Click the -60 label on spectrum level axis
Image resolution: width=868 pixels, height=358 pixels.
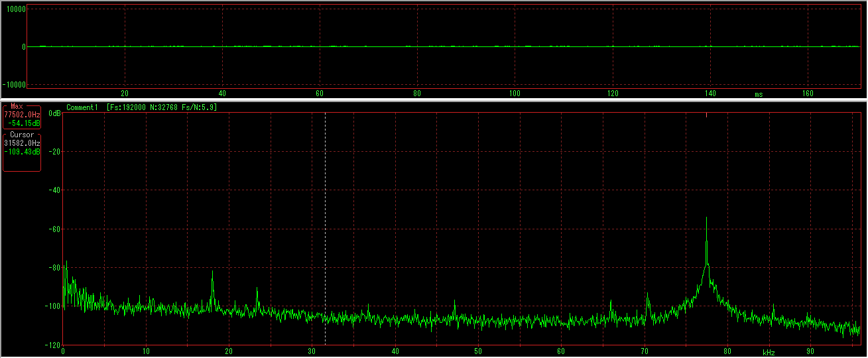[x=54, y=229]
